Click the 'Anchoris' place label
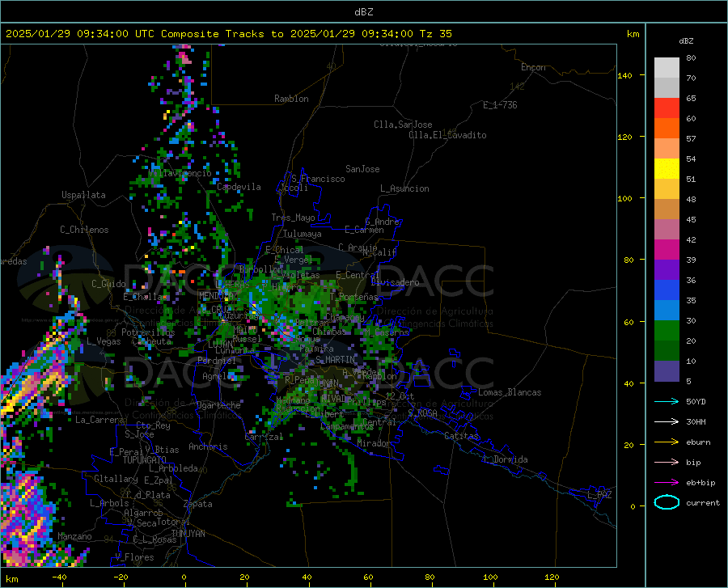Image resolution: width=728 pixels, height=588 pixels. [208, 446]
